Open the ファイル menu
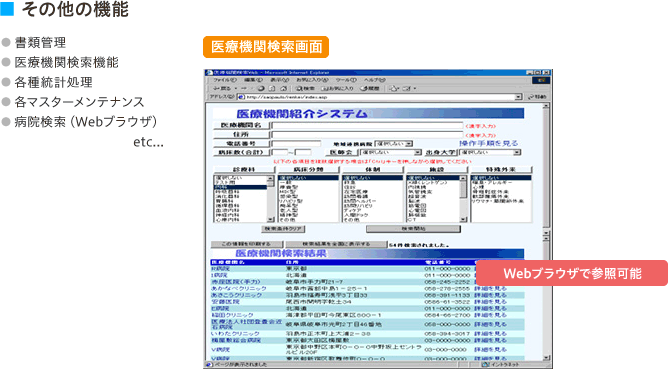This screenshot has height=369, width=669. click(x=224, y=80)
